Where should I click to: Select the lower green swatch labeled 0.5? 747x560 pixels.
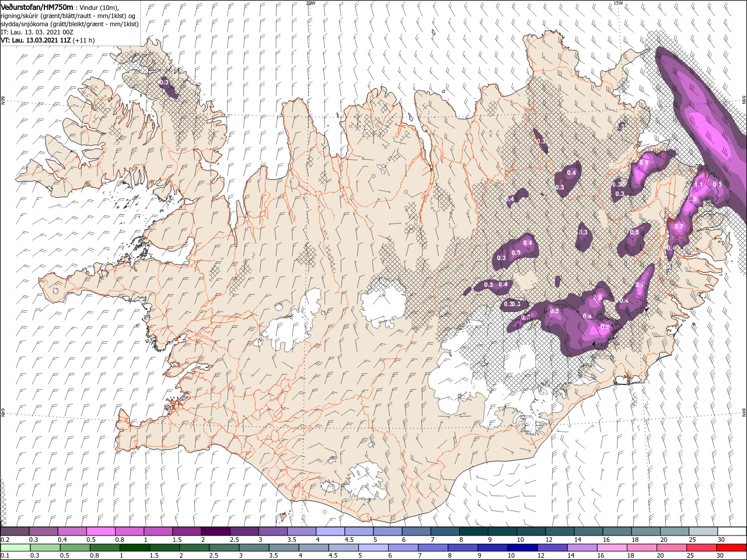pos(75,547)
